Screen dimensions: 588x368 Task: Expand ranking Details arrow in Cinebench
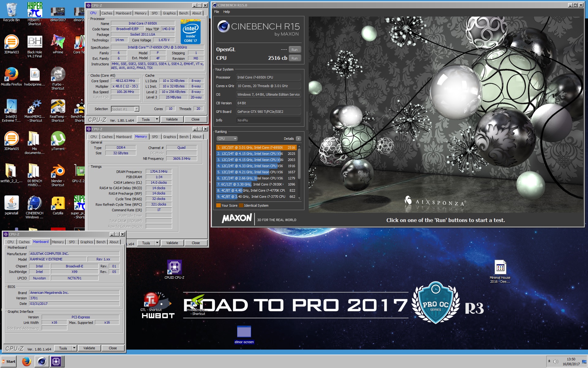(x=299, y=139)
